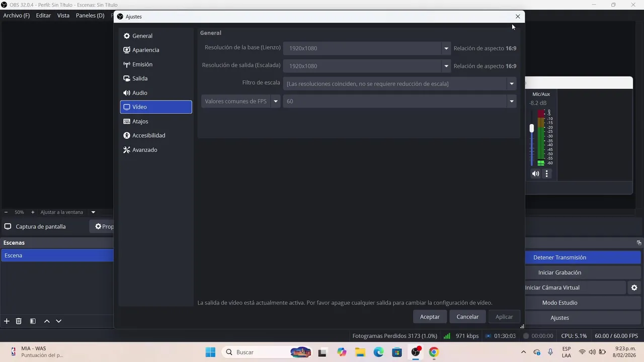
Task: Click the Fotogramas Perdidos status text
Action: (x=395, y=336)
